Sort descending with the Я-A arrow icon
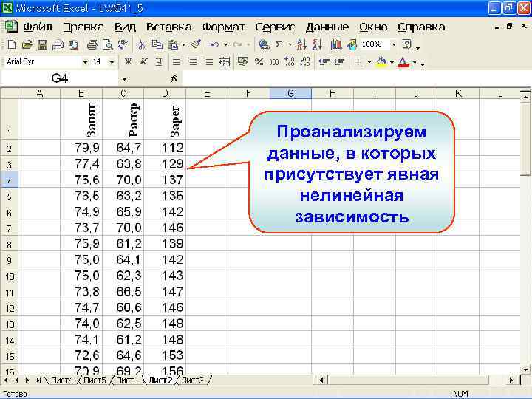Viewport: 532px width, 399px height. click(x=317, y=44)
